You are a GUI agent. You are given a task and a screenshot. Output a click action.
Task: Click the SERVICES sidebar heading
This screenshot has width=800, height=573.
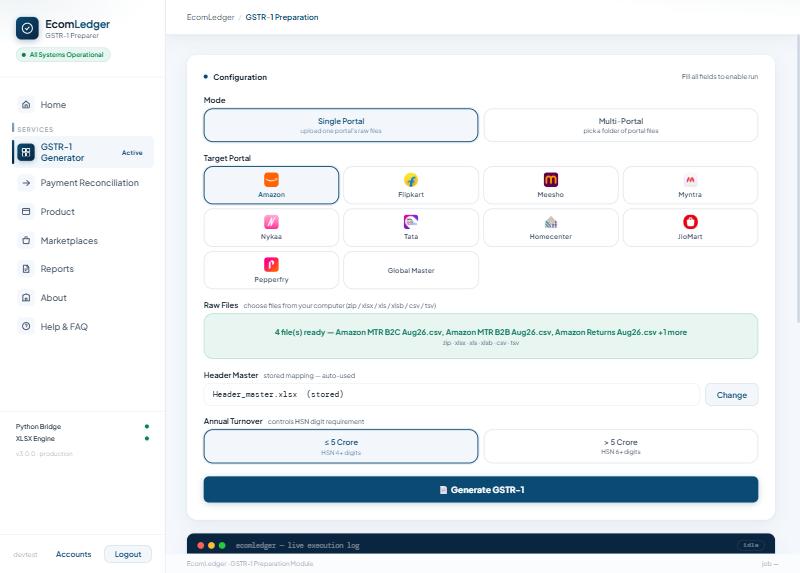click(x=35, y=130)
